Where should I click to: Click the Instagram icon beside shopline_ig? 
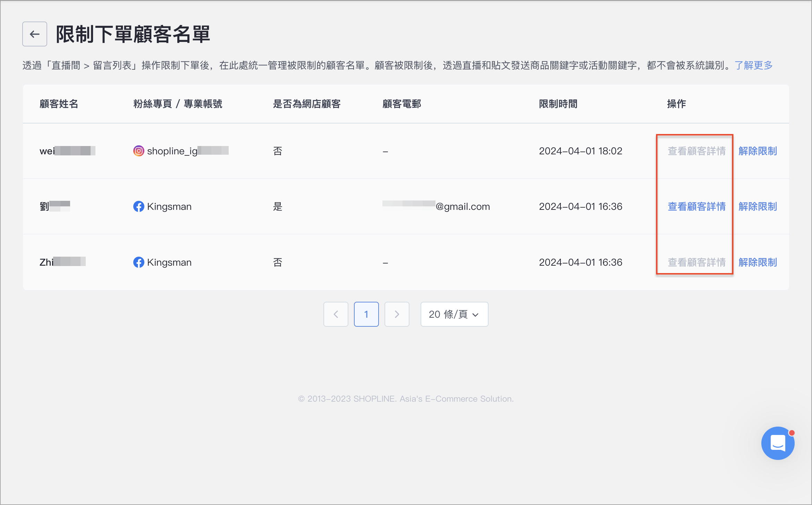pyautogui.click(x=138, y=151)
